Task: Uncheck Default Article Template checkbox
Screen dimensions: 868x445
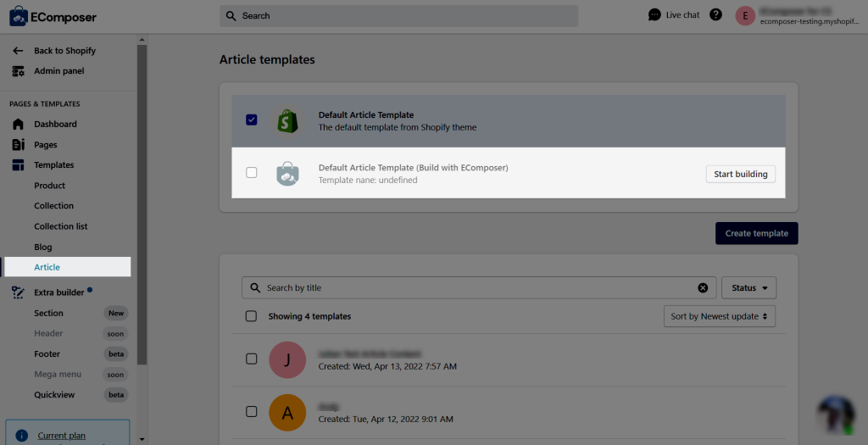Action: 251,120
